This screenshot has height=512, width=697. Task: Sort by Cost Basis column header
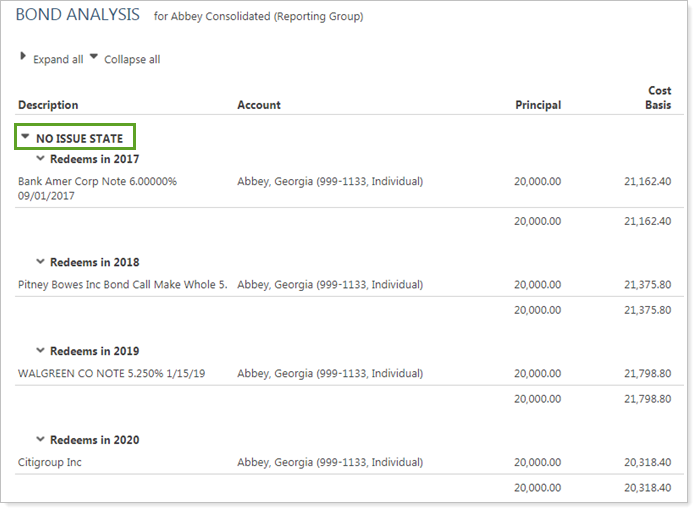(x=658, y=98)
